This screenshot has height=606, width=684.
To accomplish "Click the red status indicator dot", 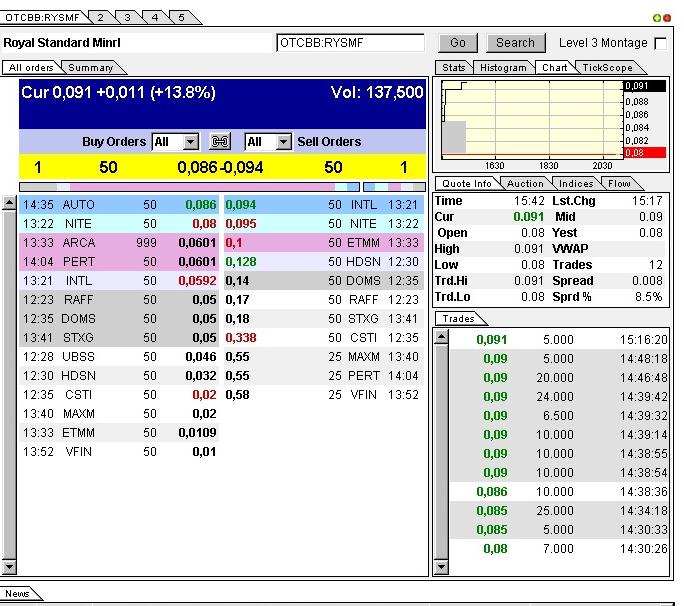I will point(667,17).
